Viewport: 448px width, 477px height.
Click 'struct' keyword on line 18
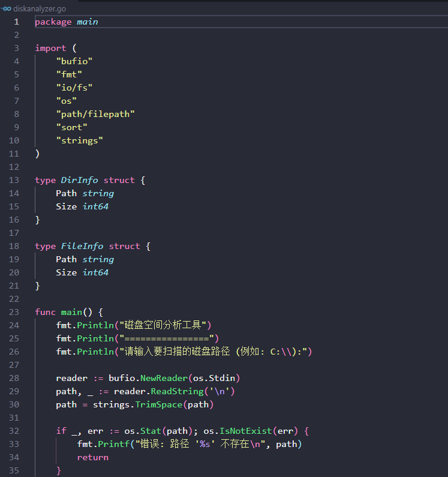pos(124,246)
